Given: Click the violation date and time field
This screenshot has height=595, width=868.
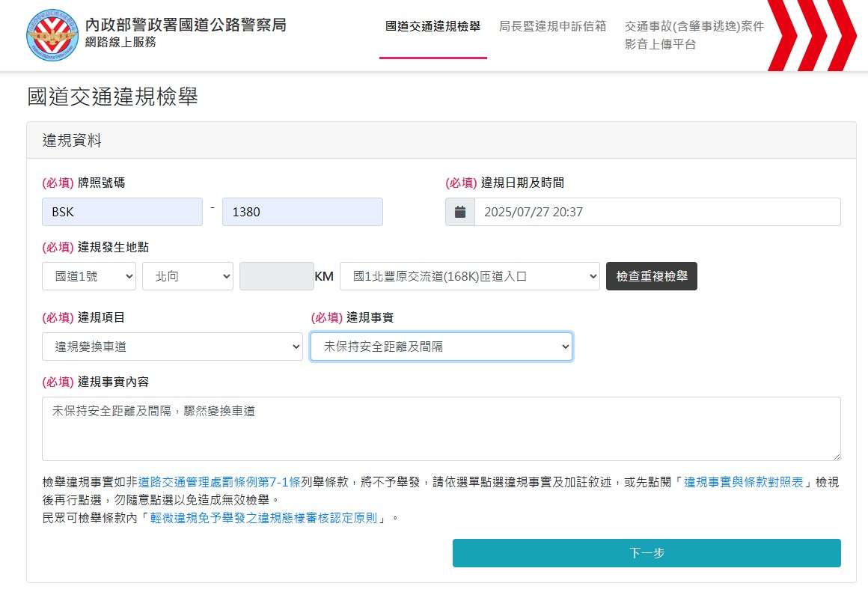Looking at the screenshot, I should coord(658,212).
